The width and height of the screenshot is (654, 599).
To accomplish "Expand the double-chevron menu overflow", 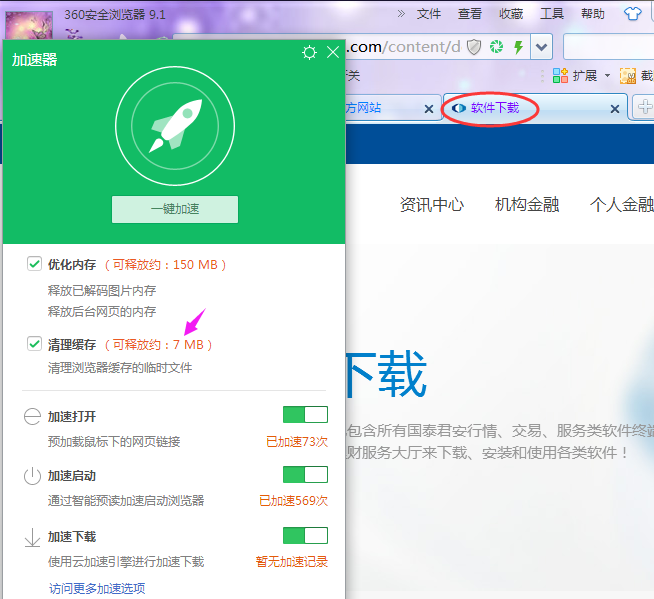I will click(x=401, y=14).
